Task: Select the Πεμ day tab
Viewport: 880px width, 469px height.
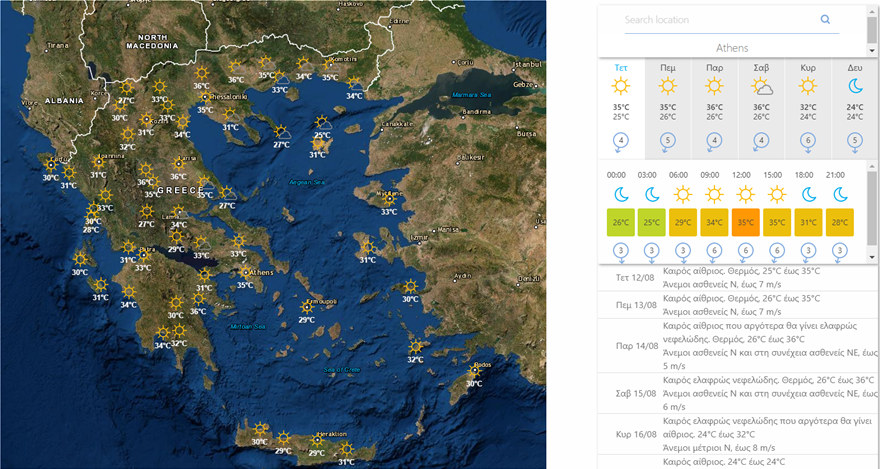Action: pos(668,67)
